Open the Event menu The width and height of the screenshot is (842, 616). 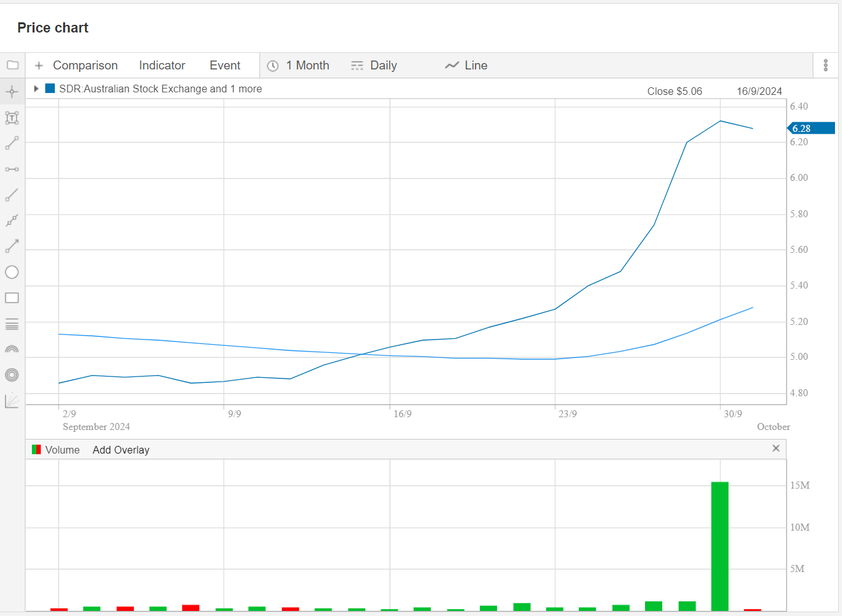click(x=225, y=66)
